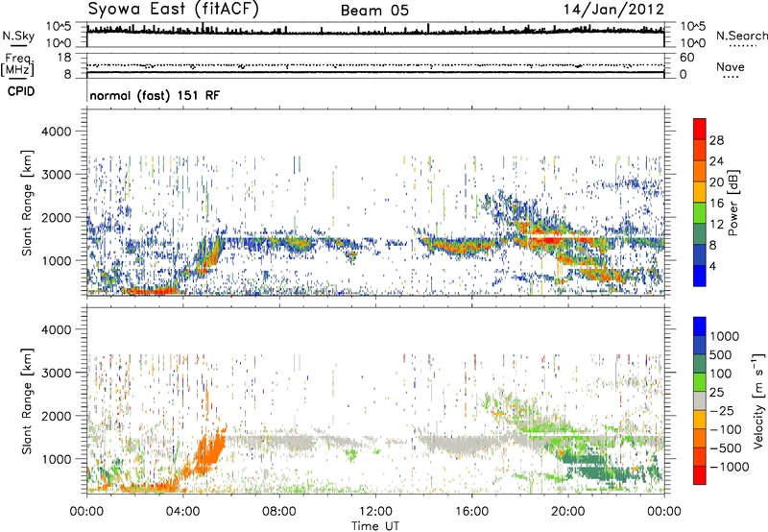768x532 pixels.
Task: Click the 'Freq. [MHz]' label
Action: click(17, 65)
